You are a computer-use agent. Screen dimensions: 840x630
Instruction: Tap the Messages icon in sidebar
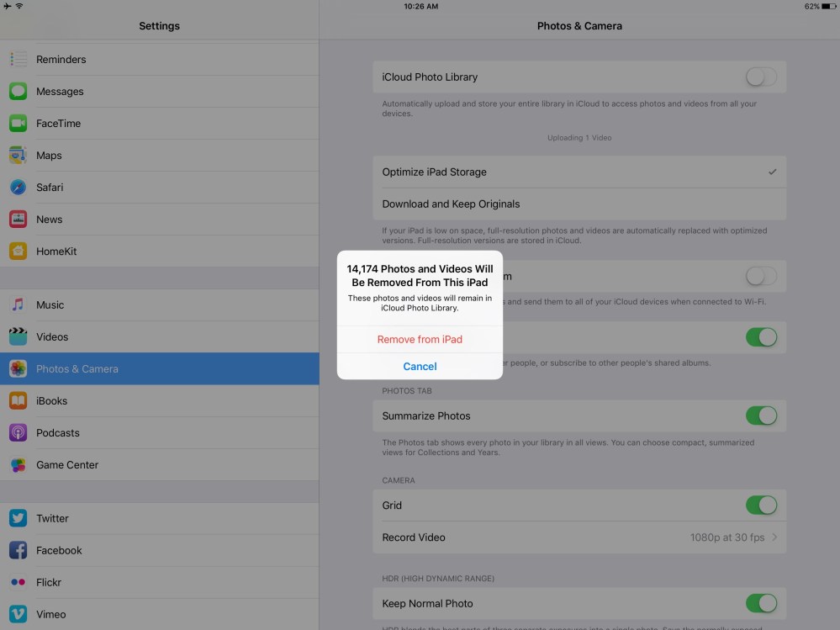click(18, 92)
